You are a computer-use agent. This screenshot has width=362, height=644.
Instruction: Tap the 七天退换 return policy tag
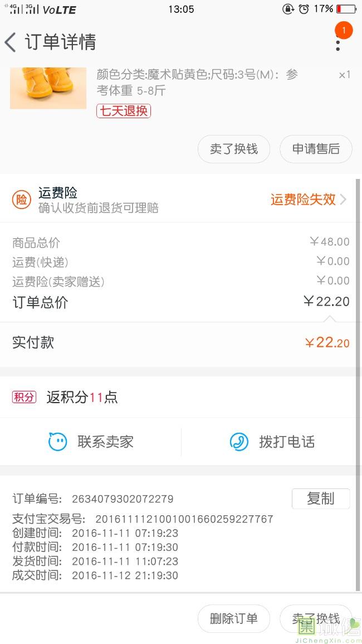pyautogui.click(x=124, y=110)
